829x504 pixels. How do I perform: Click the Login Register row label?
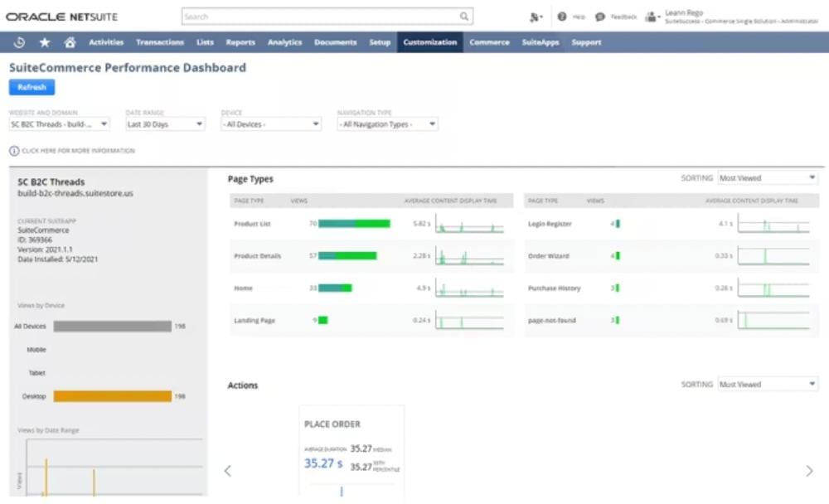(550, 224)
